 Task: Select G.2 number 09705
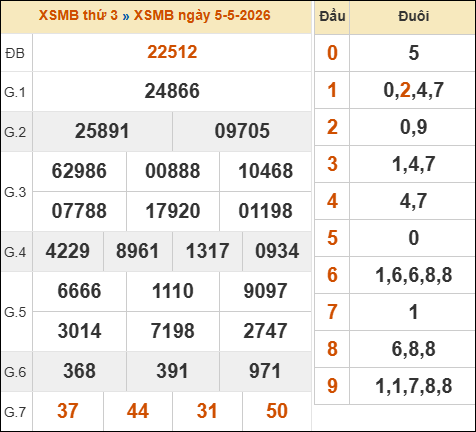[242, 131]
